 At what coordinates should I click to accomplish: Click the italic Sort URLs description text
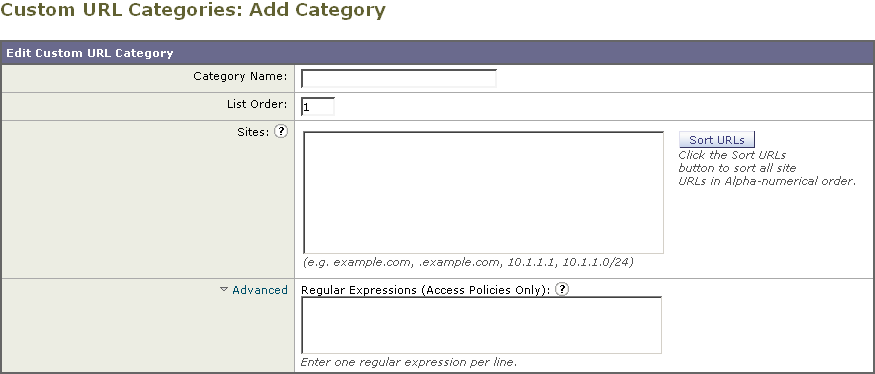tap(767, 168)
